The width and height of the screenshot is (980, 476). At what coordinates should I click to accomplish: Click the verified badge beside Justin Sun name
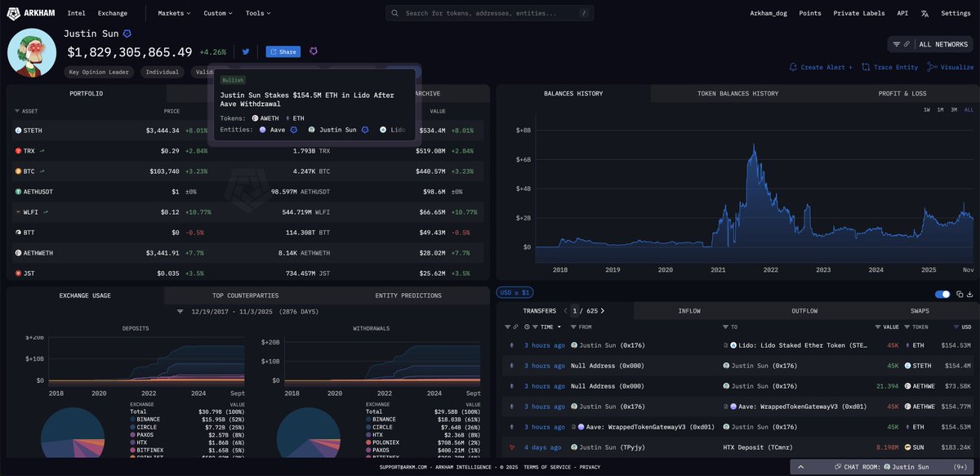[127, 34]
